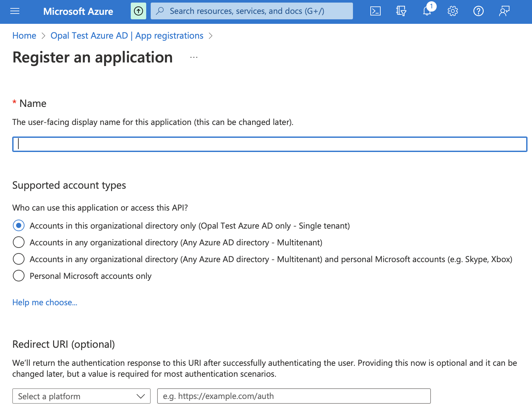Open Opal Test Azure AD App registrations breadcrumb
This screenshot has height=416, width=532.
127,35
